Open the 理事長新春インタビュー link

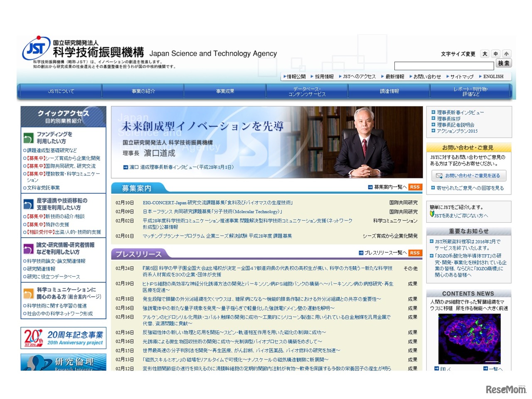click(x=460, y=112)
